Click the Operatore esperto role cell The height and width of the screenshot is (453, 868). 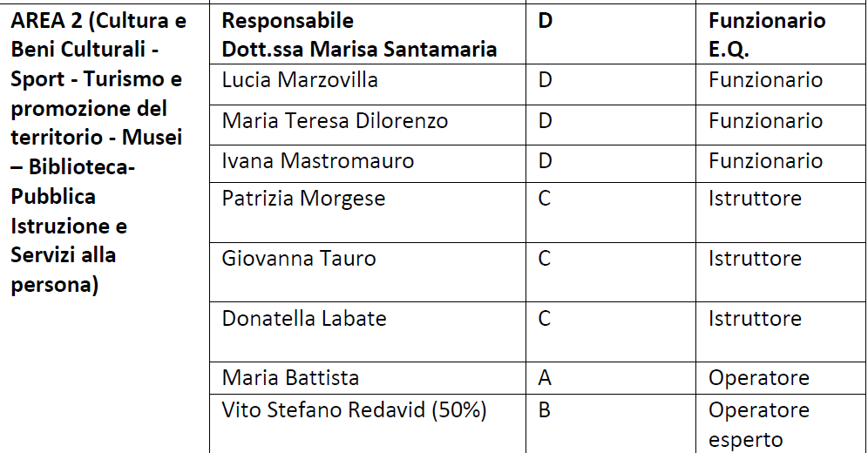(x=760, y=424)
